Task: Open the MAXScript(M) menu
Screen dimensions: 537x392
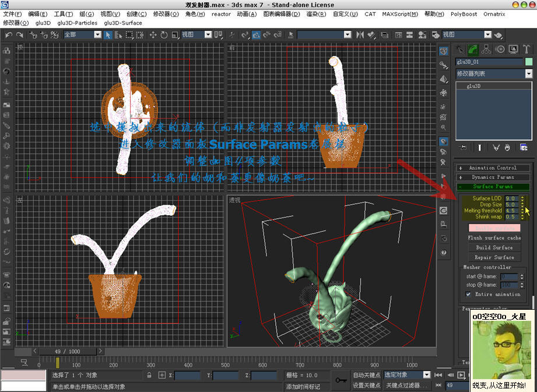Action: point(400,14)
